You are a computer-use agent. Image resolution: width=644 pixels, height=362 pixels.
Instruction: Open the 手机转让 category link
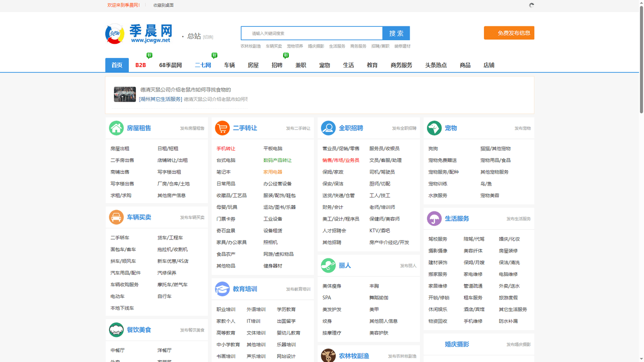226,148
